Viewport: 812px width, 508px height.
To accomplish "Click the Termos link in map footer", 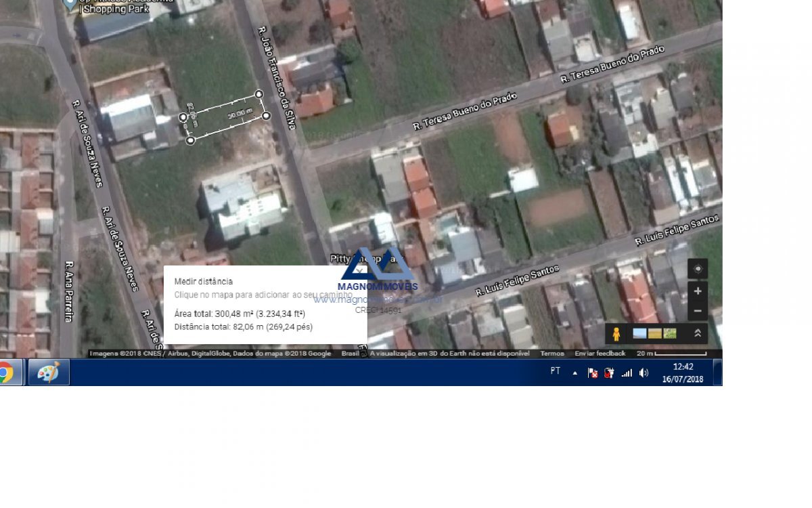I will click(551, 354).
